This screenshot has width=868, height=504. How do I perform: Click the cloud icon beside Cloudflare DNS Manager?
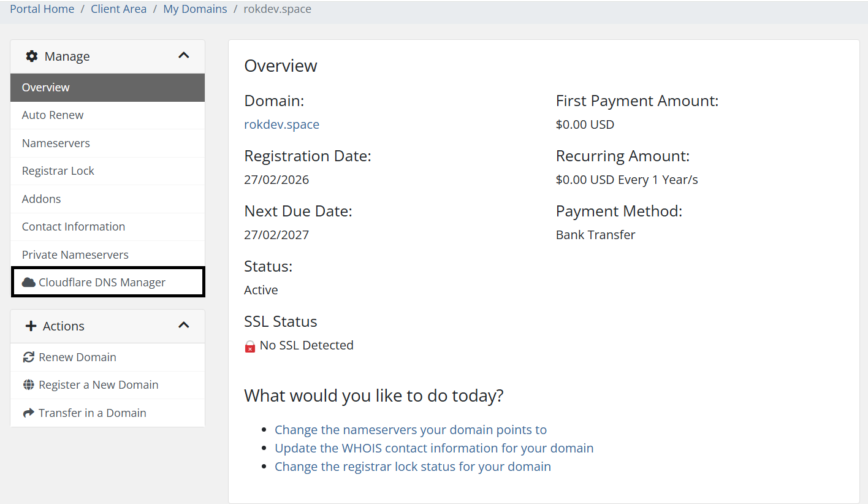tap(29, 282)
